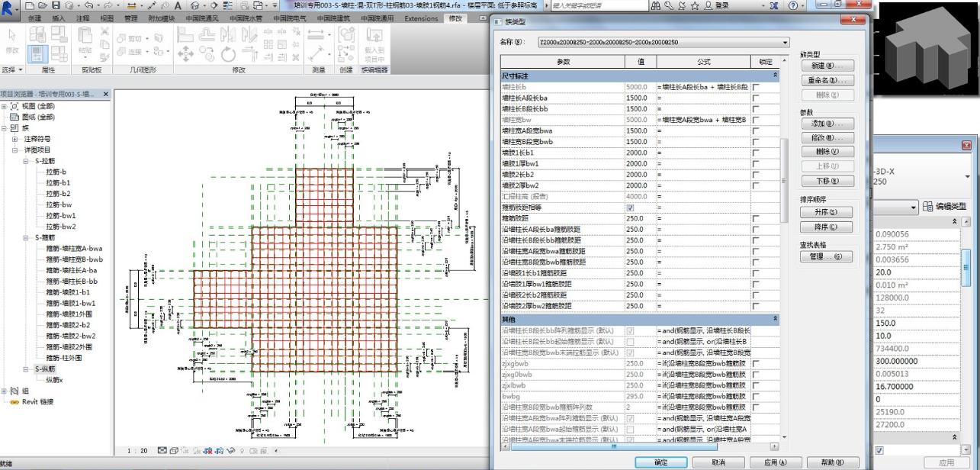Click the Align tool in the modify panel

pyautogui.click(x=185, y=34)
